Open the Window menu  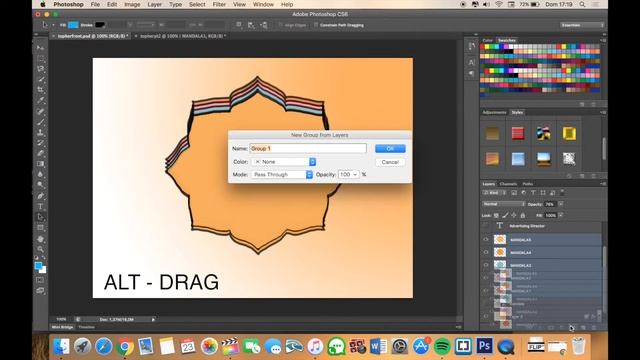(x=263, y=4)
